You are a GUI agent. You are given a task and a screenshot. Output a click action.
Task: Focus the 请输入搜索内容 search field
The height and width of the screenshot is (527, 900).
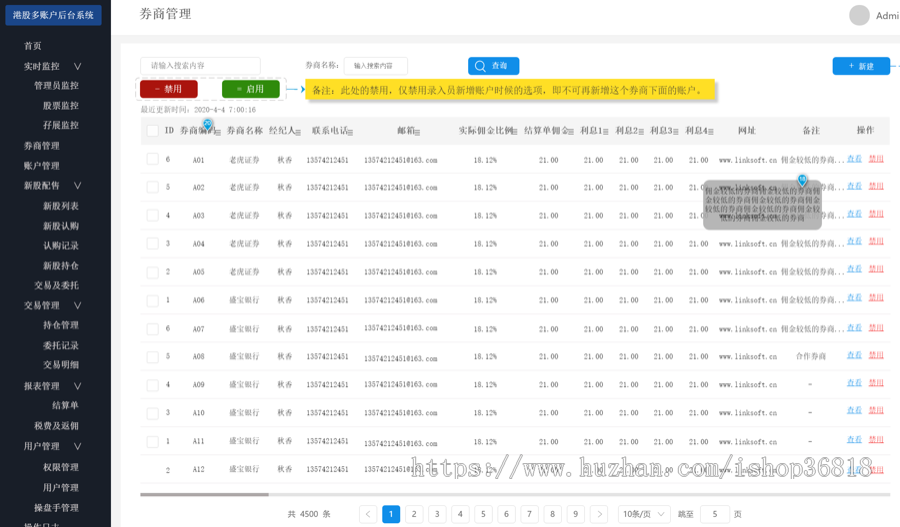[200, 66]
